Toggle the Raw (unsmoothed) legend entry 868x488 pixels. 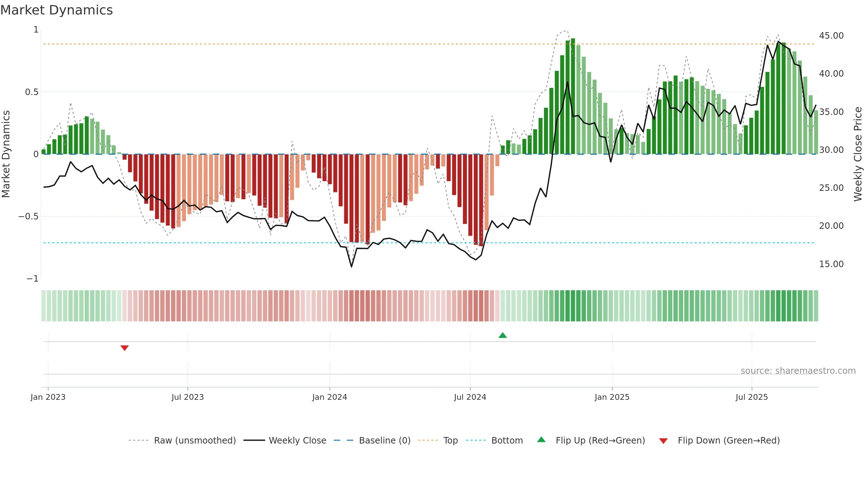(182, 440)
